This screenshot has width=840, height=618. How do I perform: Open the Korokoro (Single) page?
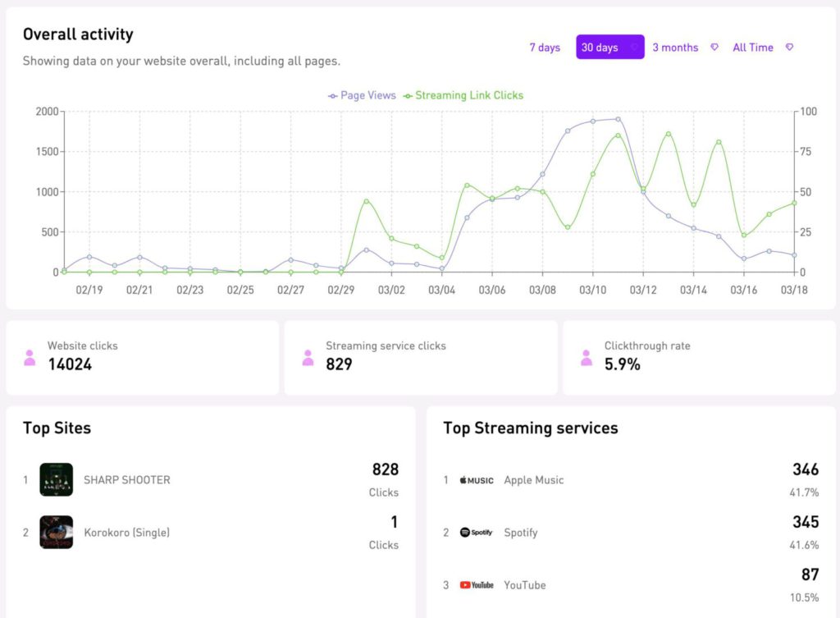tap(126, 533)
